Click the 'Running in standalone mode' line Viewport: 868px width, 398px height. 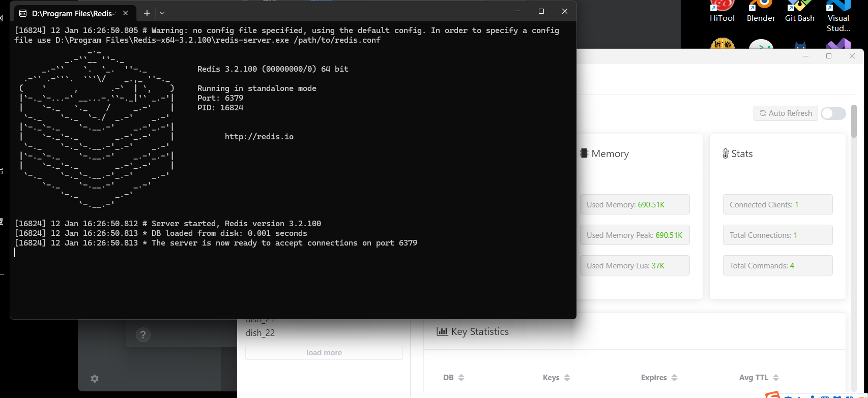[x=257, y=88]
